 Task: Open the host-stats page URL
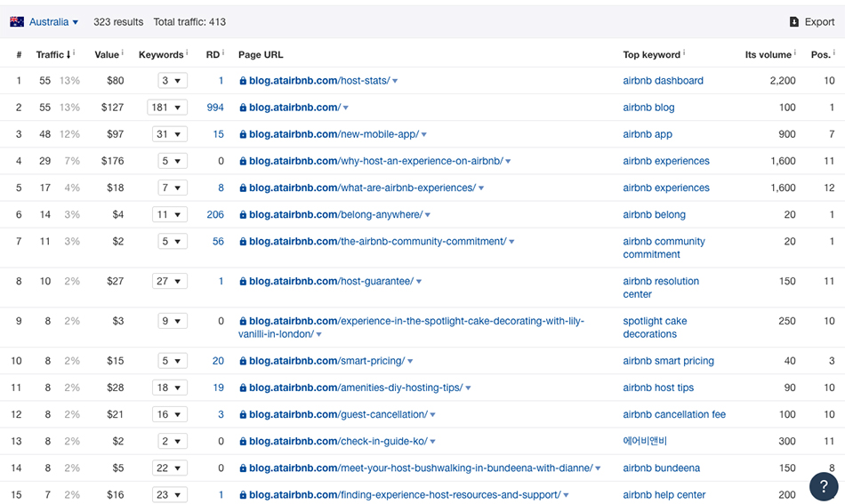[319, 81]
